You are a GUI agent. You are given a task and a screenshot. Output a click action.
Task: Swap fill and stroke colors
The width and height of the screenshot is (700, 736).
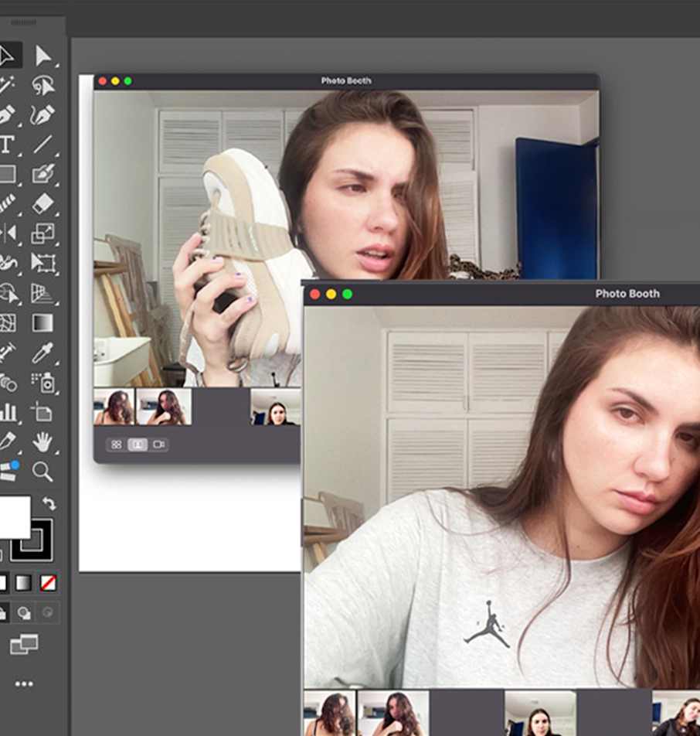(x=49, y=503)
